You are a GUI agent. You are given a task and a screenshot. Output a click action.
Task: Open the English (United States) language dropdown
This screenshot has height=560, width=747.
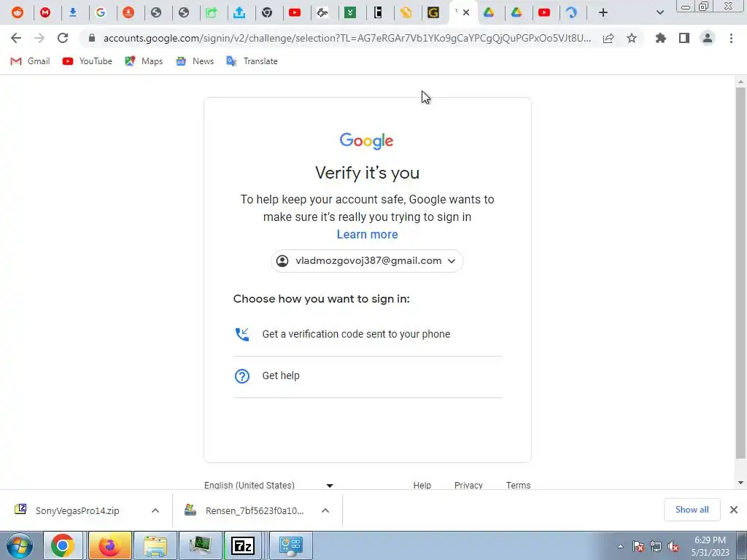tap(268, 485)
